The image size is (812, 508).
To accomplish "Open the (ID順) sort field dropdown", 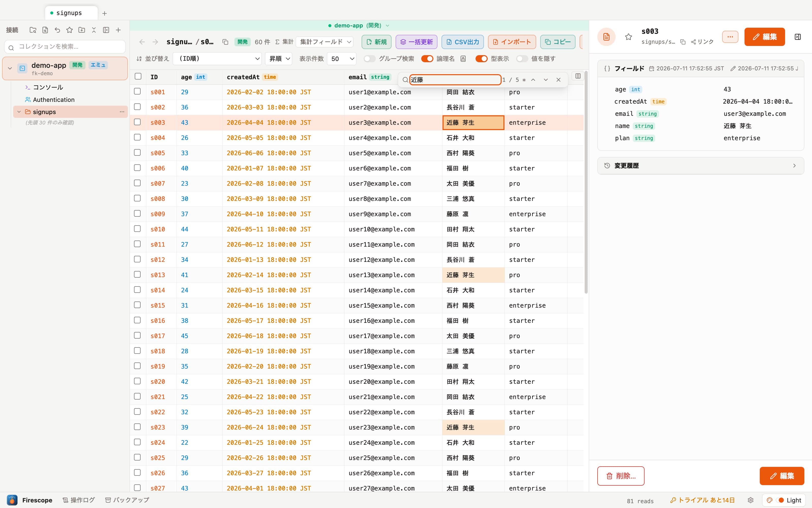I will point(217,59).
